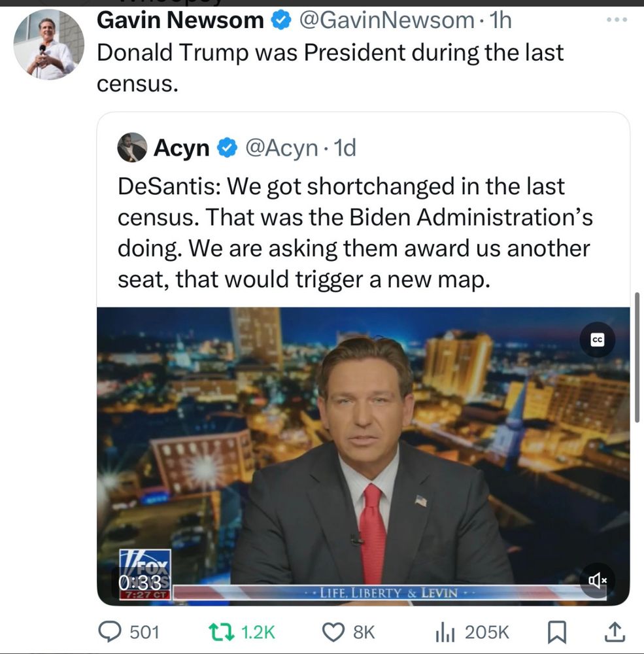
Task: Open the quoted tweet text about census
Action: (x=355, y=232)
